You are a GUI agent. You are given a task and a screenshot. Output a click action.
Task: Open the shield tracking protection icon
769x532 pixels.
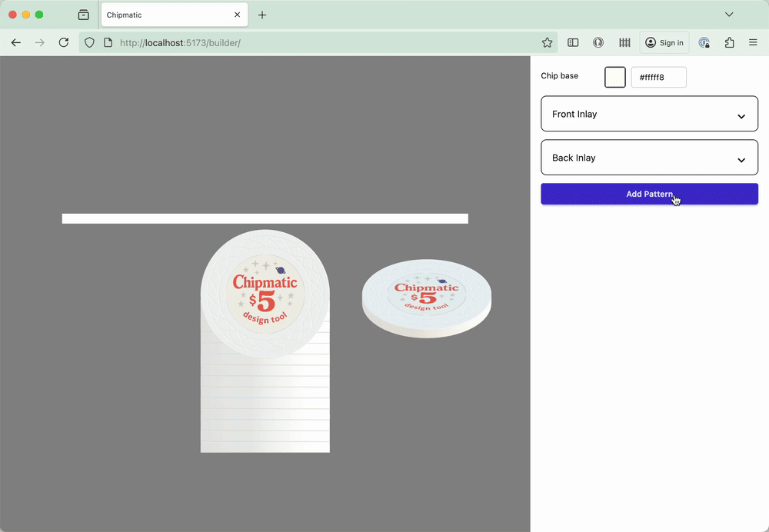tap(89, 42)
